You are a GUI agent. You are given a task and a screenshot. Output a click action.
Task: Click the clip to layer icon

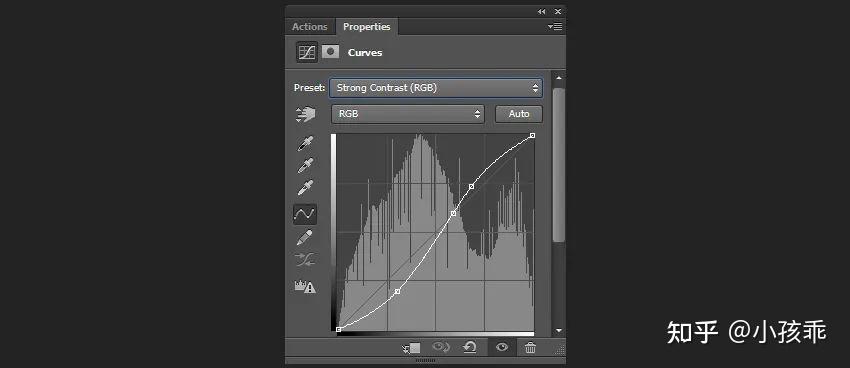coord(411,347)
